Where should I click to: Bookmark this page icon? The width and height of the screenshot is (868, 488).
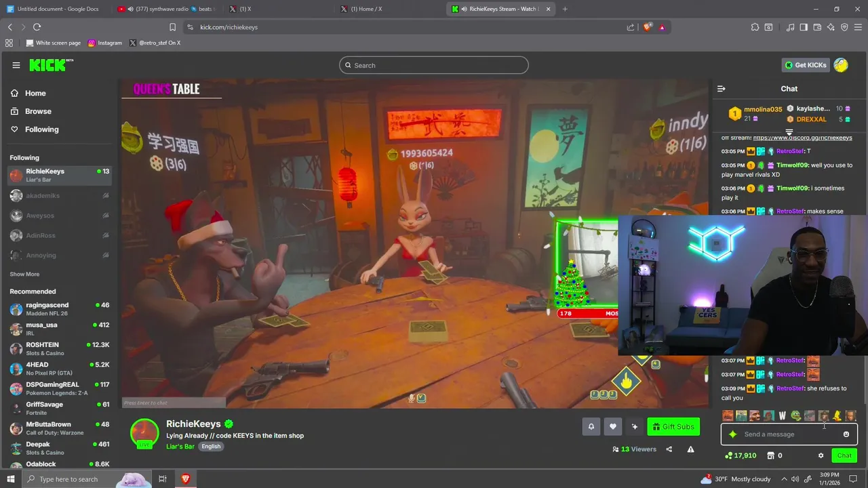[172, 27]
